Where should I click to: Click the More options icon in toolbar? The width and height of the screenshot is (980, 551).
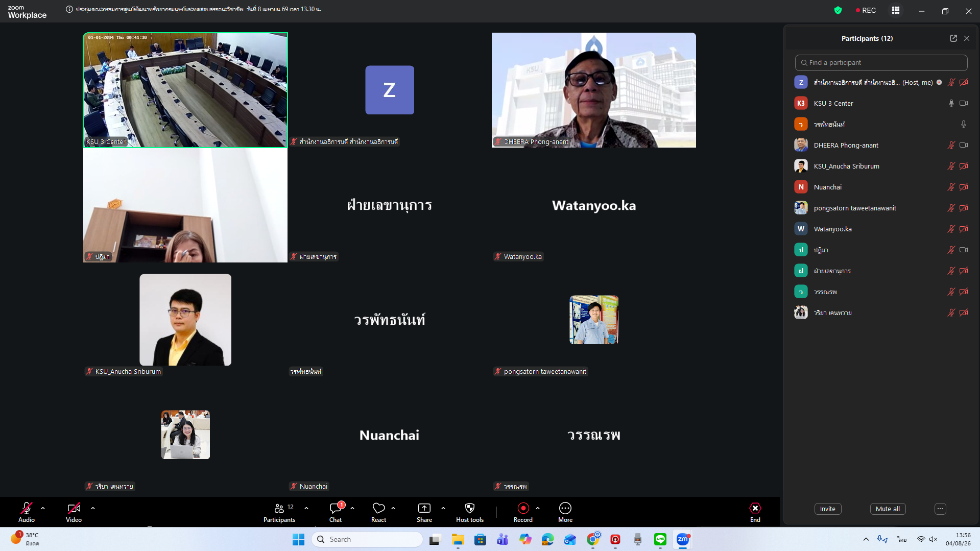coord(565,509)
